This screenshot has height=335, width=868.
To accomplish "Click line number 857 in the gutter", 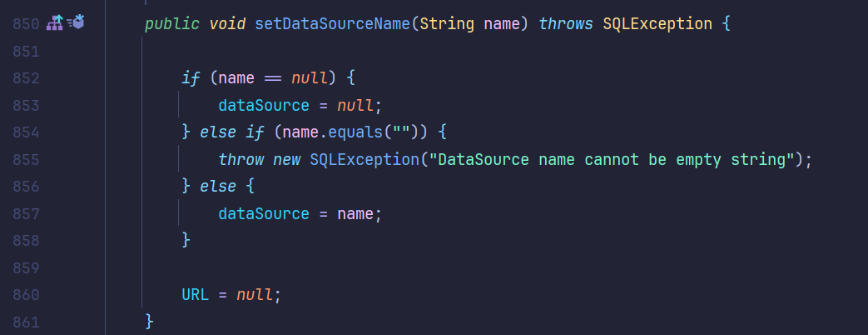I will coord(27,213).
